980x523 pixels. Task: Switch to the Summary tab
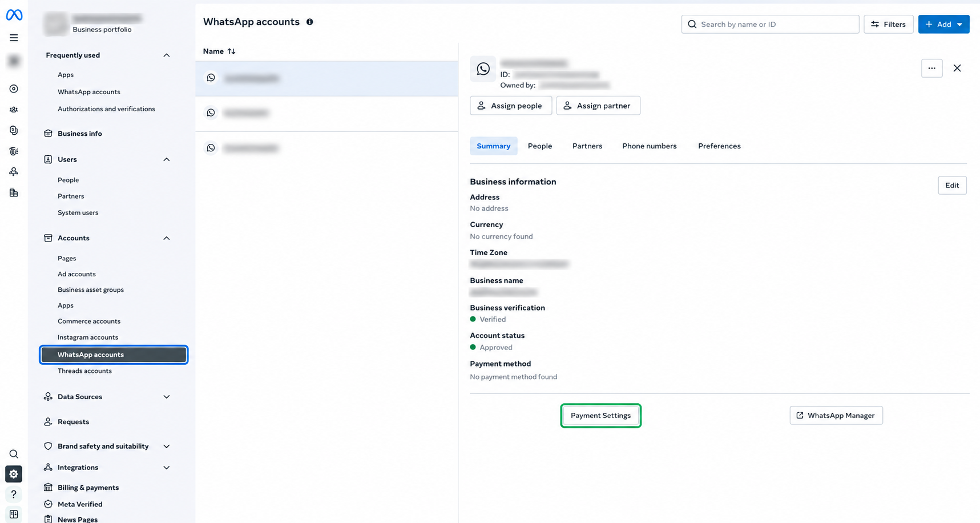tap(494, 146)
